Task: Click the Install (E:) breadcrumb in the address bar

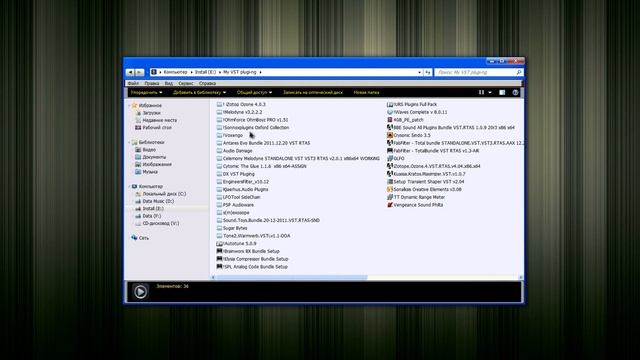Action: click(x=205, y=72)
